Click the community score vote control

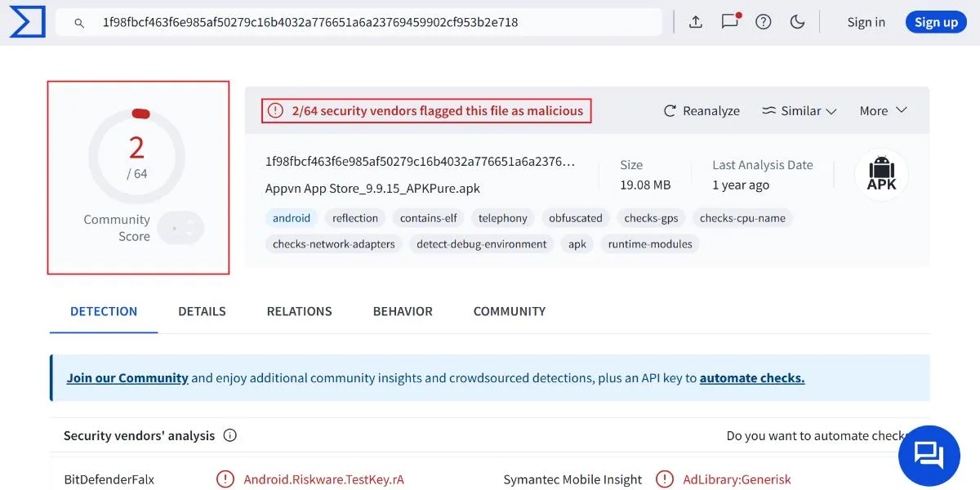pyautogui.click(x=180, y=228)
